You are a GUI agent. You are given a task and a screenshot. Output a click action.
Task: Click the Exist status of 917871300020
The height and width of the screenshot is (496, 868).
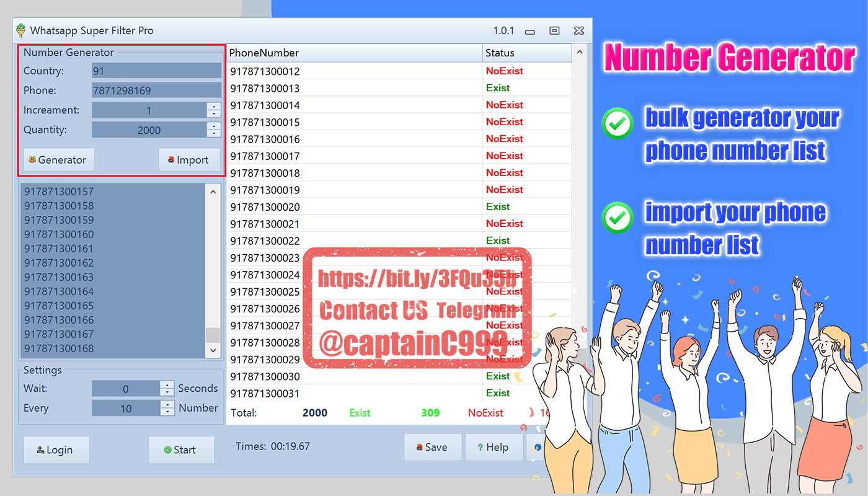[x=498, y=206]
